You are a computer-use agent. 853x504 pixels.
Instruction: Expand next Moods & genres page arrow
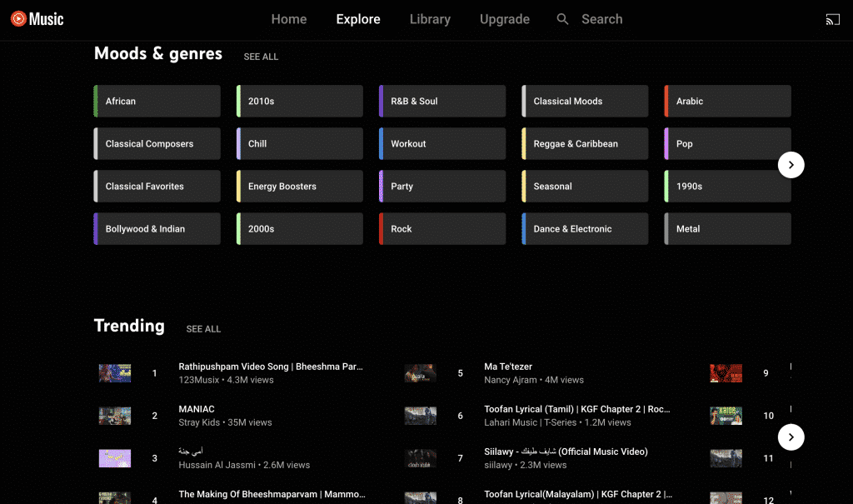791,165
